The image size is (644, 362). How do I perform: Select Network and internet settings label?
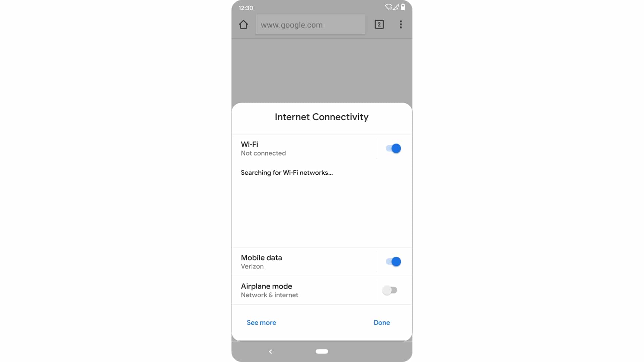269,295
